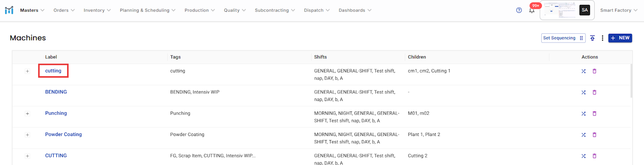Click the help question mark icon
The height and width of the screenshot is (165, 644).
click(x=519, y=10)
